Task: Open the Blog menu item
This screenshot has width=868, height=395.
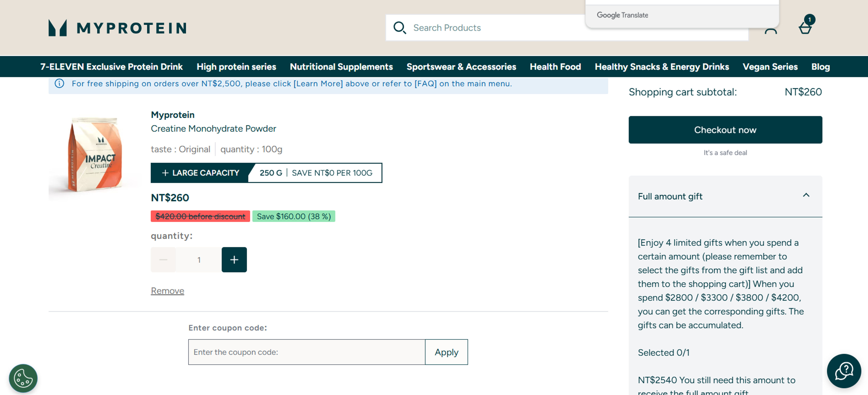Action: 821,67
